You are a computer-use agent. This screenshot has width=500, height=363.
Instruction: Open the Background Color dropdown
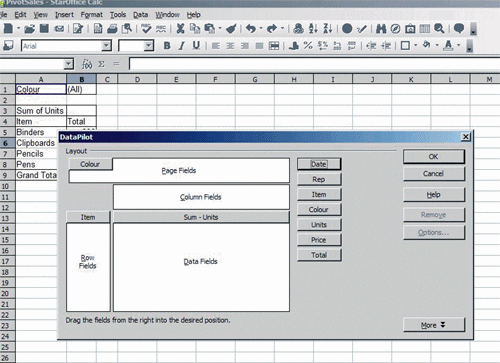tap(437, 45)
